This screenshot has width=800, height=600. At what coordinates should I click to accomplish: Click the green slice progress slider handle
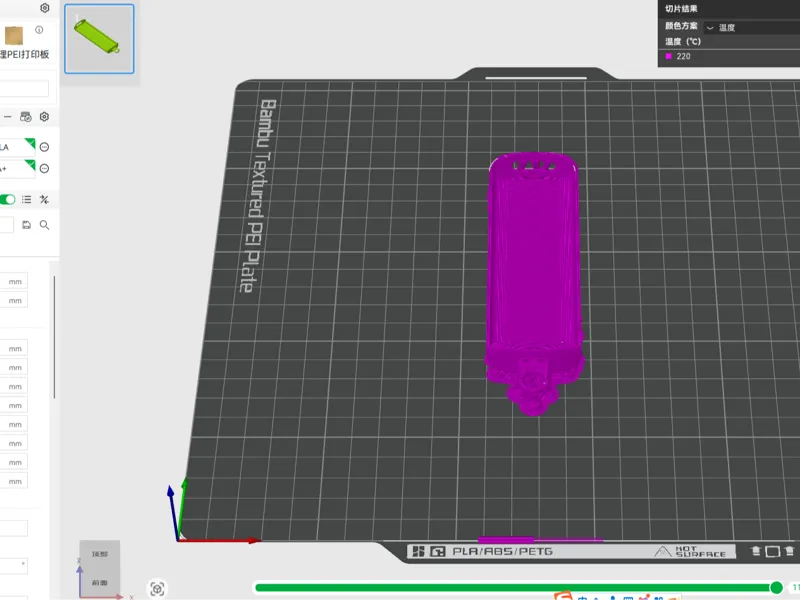click(x=776, y=588)
